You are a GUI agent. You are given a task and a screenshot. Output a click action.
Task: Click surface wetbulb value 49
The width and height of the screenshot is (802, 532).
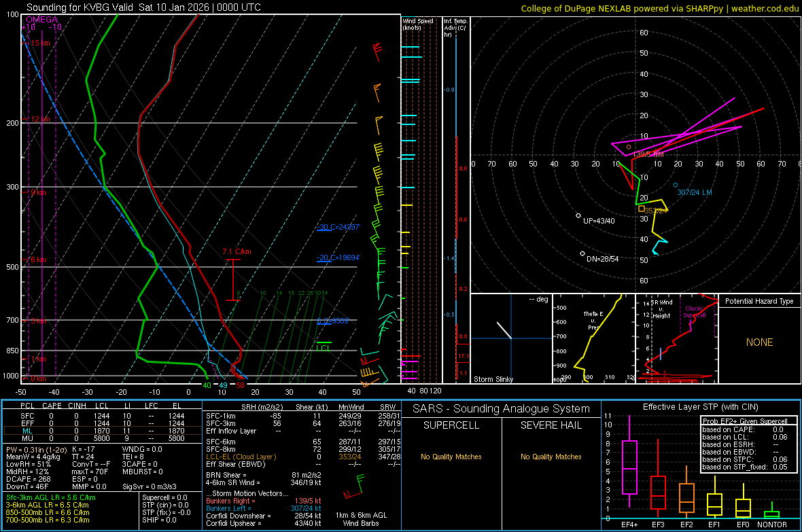point(223,385)
